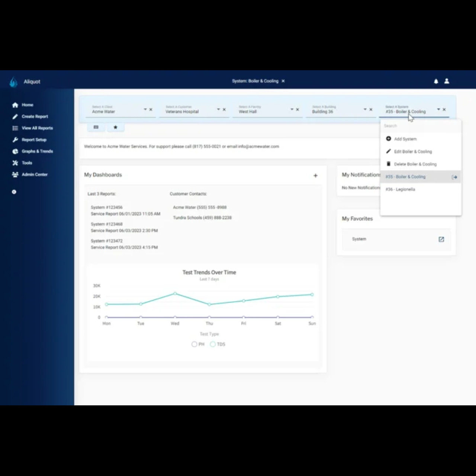Viewport: 476px width, 476px height.
Task: Click the Admin Center people icon
Action: coord(15,174)
